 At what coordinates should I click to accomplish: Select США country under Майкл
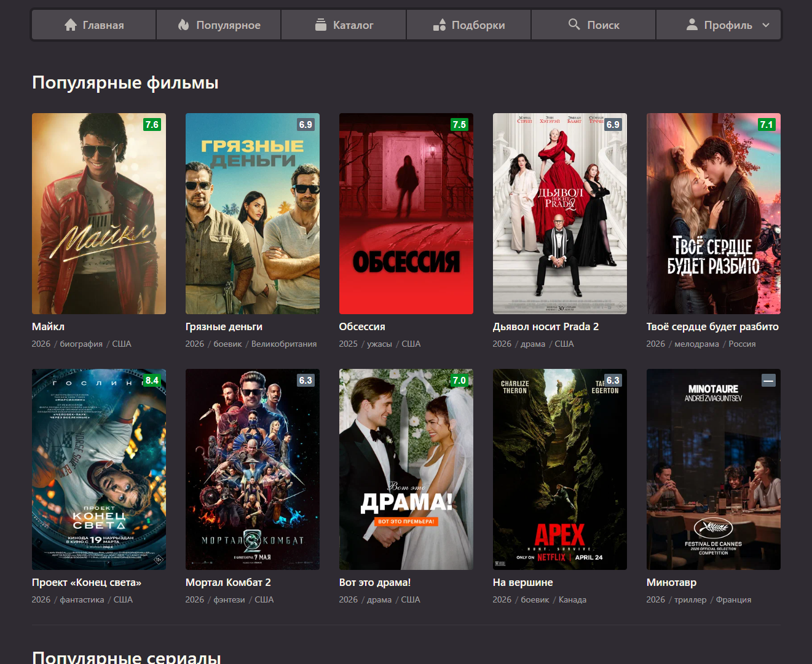122,344
